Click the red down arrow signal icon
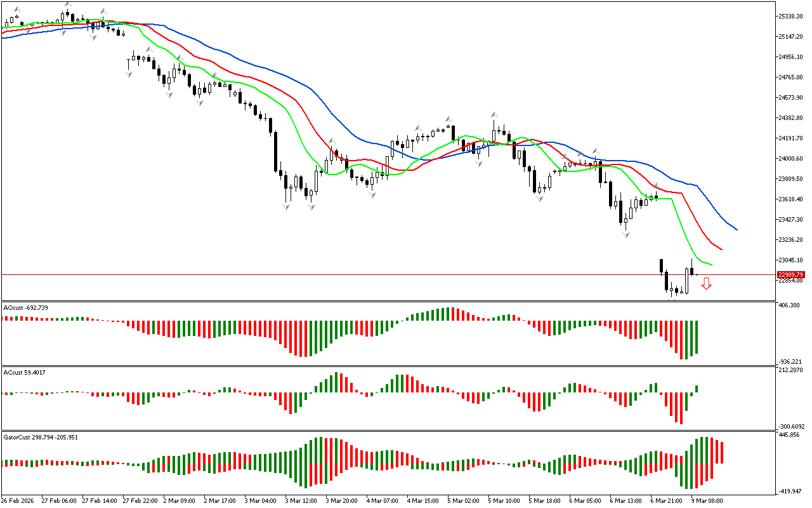812x508 pixels. [706, 283]
